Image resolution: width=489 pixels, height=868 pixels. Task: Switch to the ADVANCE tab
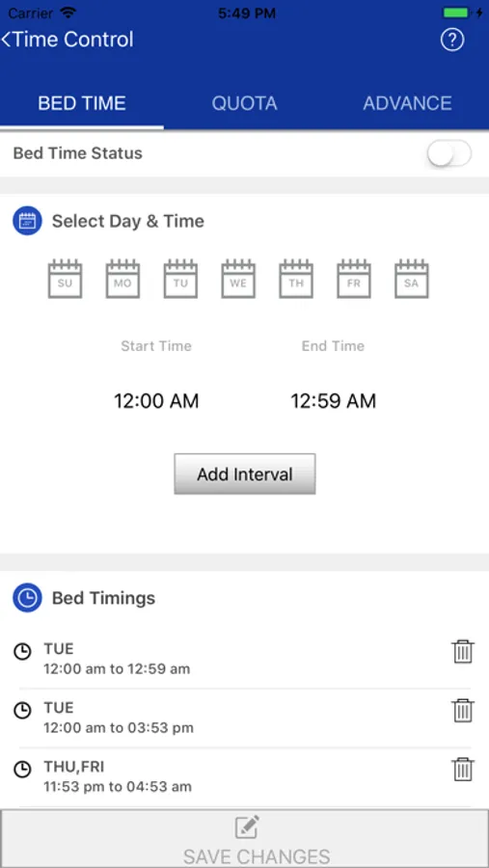tap(407, 103)
